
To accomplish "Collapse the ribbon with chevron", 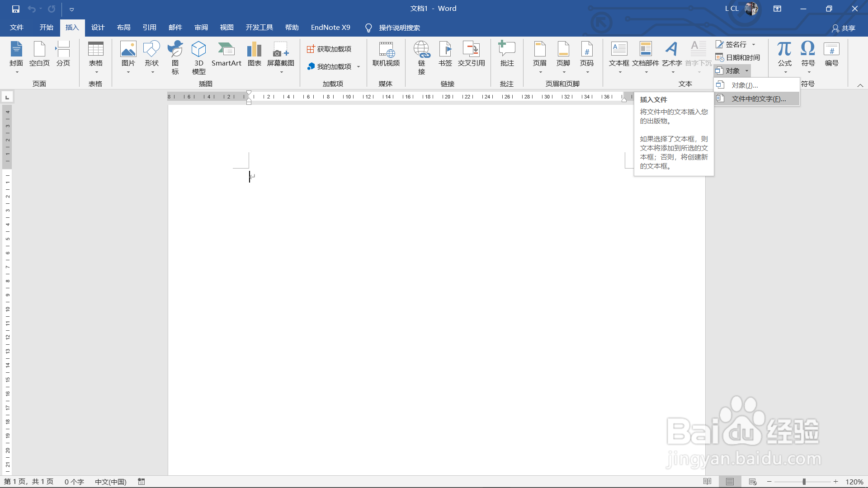I will (x=860, y=85).
